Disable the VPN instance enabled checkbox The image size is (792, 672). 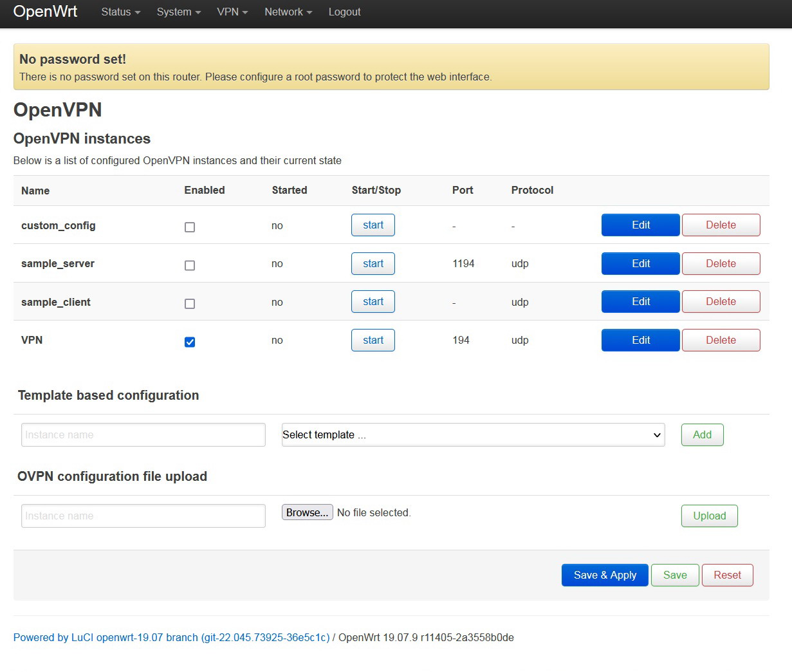[190, 342]
